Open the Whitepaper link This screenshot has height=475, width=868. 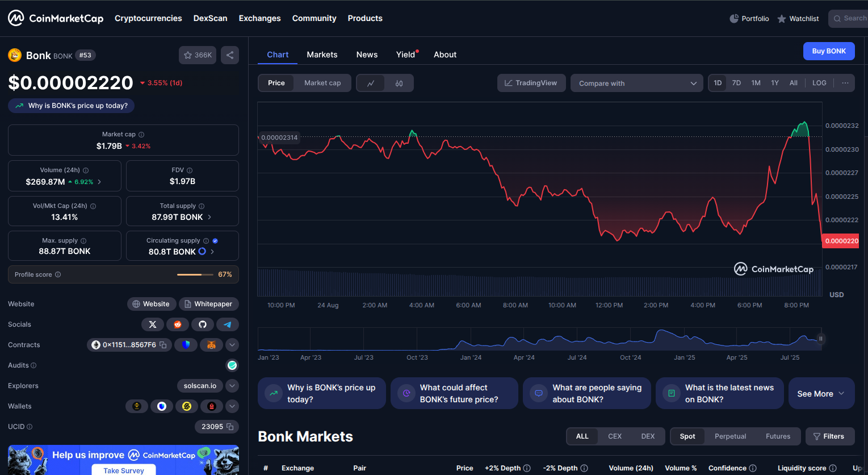(x=208, y=304)
